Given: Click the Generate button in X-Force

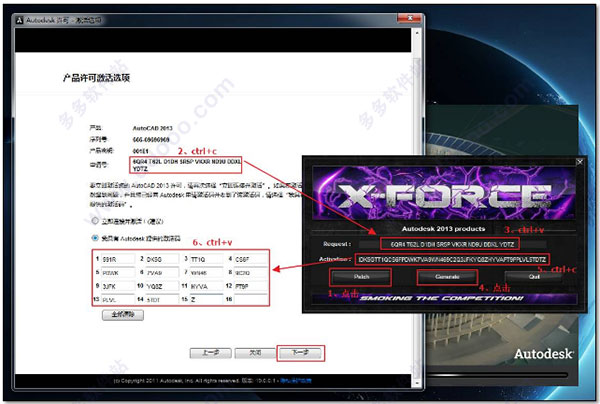Looking at the screenshot, I should [x=447, y=277].
